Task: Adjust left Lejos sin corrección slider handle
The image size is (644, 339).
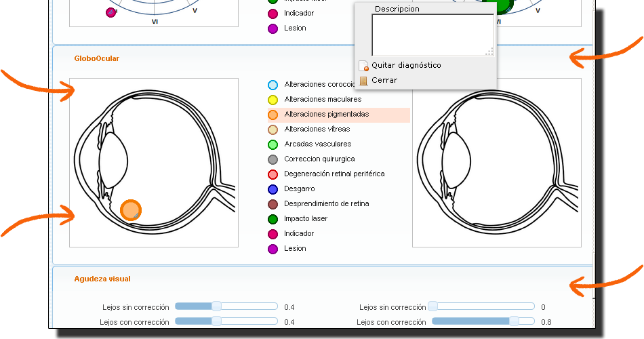Action: tap(216, 306)
